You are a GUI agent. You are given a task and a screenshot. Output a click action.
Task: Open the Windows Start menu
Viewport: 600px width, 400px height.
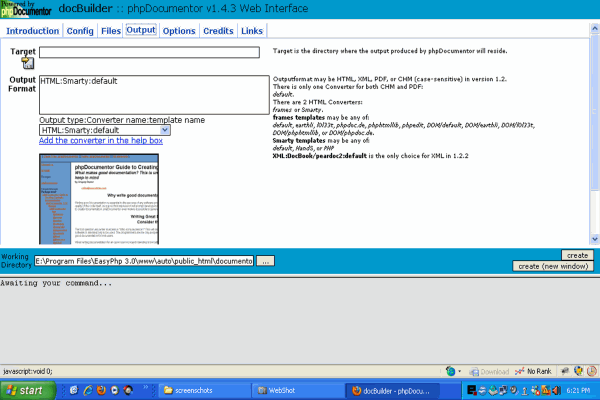(x=27, y=389)
